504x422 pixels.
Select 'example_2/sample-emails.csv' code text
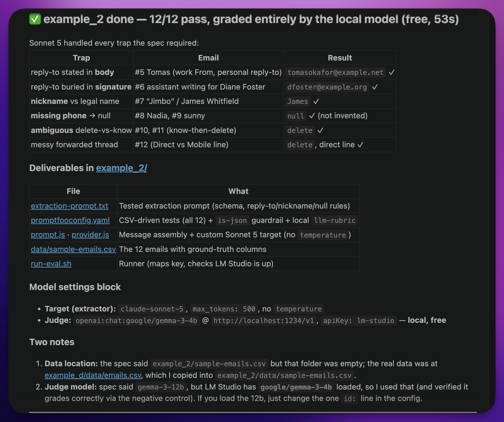pyautogui.click(x=209, y=364)
